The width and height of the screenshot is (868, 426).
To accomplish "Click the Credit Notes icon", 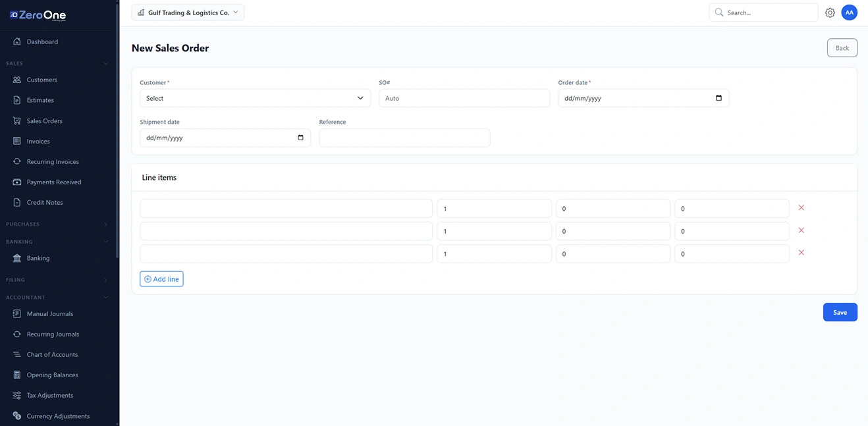I will pyautogui.click(x=17, y=202).
